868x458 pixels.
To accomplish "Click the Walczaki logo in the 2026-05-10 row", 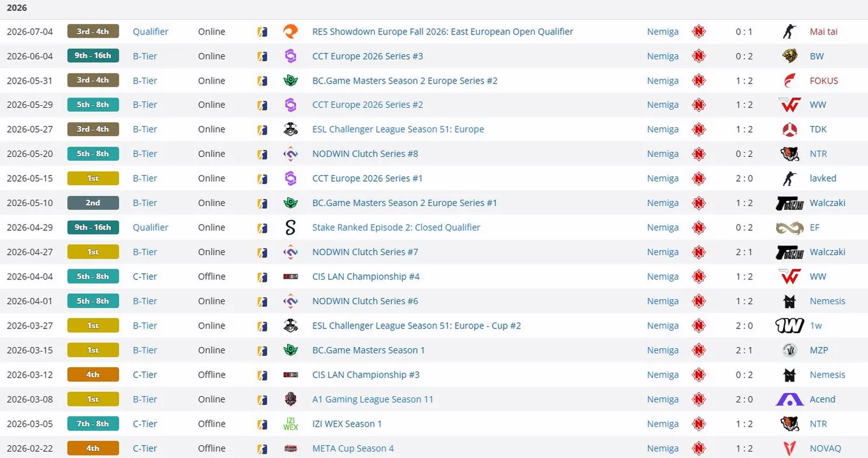I will tap(789, 203).
